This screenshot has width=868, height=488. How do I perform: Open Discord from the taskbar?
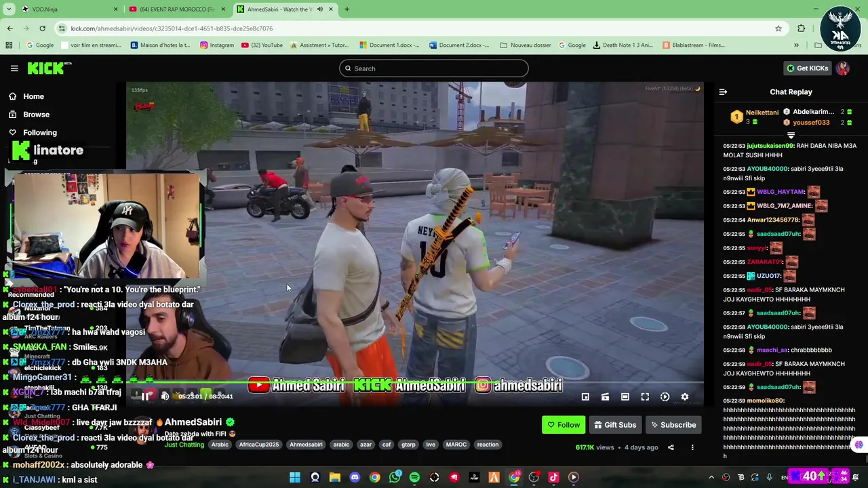coord(355,477)
